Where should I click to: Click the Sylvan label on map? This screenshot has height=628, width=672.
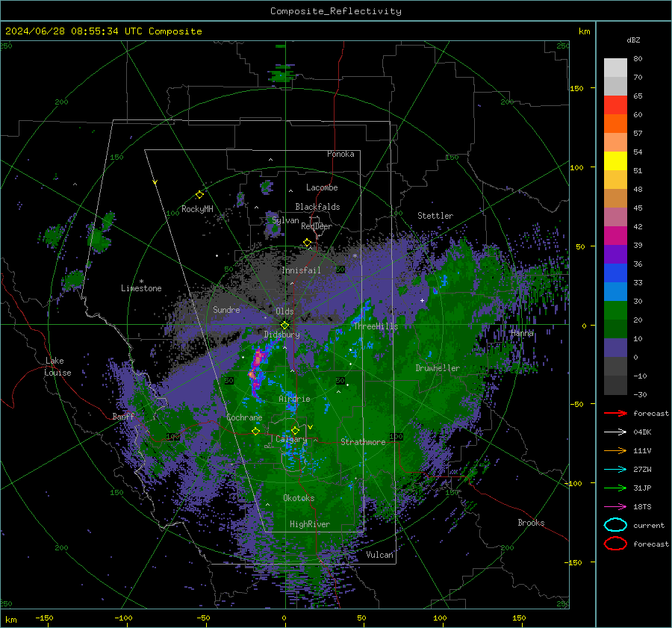[285, 220]
